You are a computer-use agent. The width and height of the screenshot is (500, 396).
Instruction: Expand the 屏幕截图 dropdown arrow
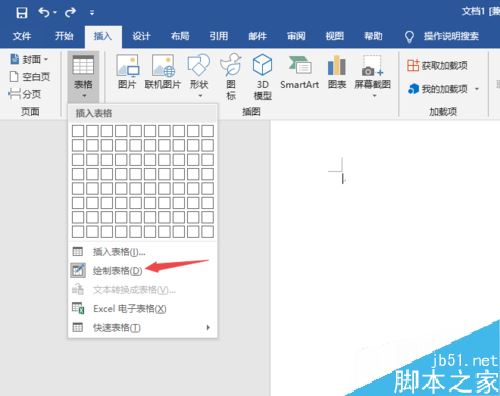[x=374, y=96]
